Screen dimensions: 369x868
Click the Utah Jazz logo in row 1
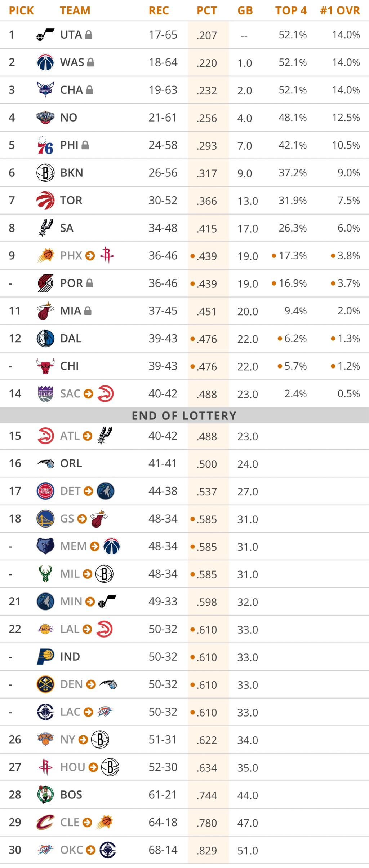[45, 35]
